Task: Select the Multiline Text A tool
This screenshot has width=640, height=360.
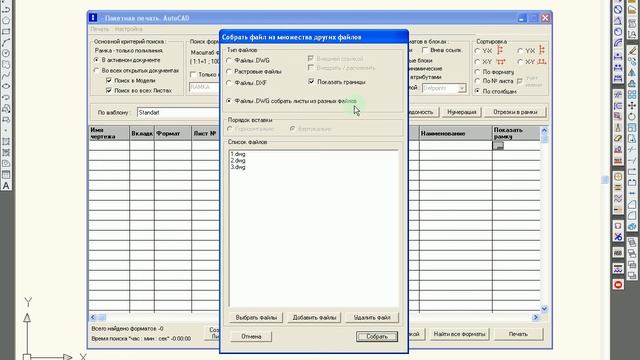Action: pyautogui.click(x=6, y=186)
